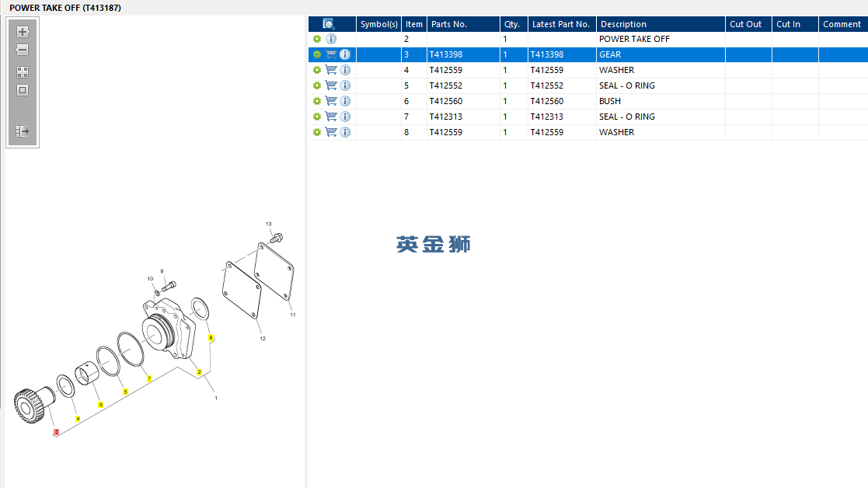This screenshot has height=488, width=868.
Task: Select callout 4 in the diagram
Action: click(78, 419)
